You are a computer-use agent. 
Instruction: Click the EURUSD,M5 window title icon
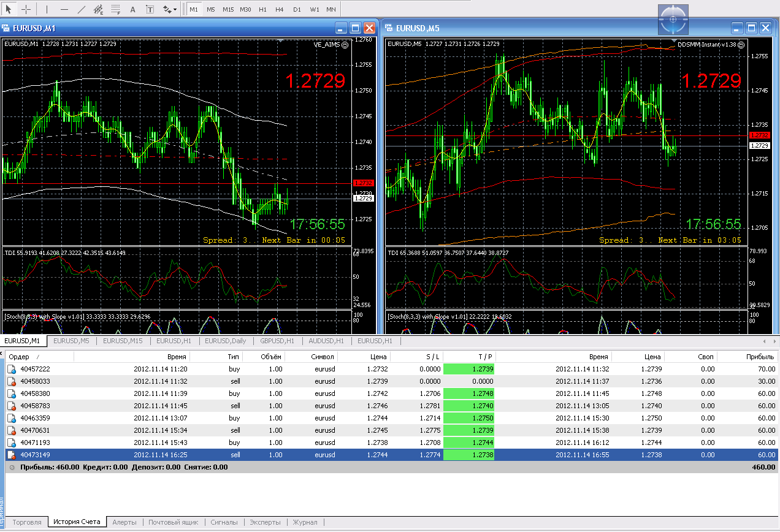pyautogui.click(x=389, y=28)
